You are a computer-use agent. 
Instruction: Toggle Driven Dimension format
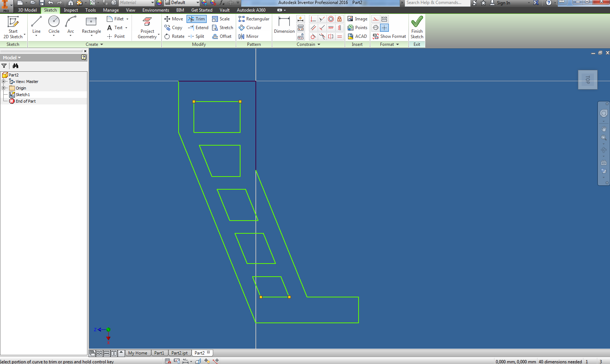coord(384,19)
